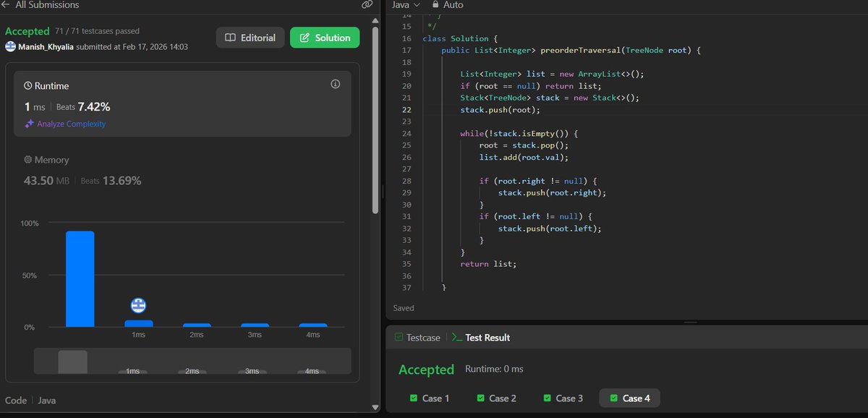Open the Editorial
The width and height of the screenshot is (868, 418).
tap(250, 38)
